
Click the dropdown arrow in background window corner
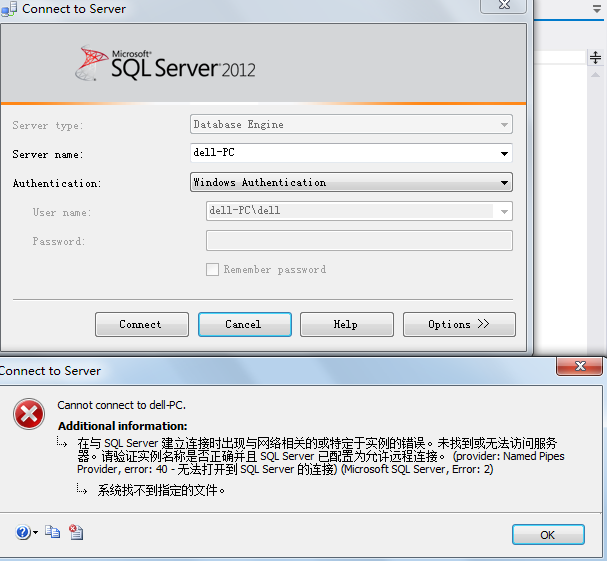597,9
